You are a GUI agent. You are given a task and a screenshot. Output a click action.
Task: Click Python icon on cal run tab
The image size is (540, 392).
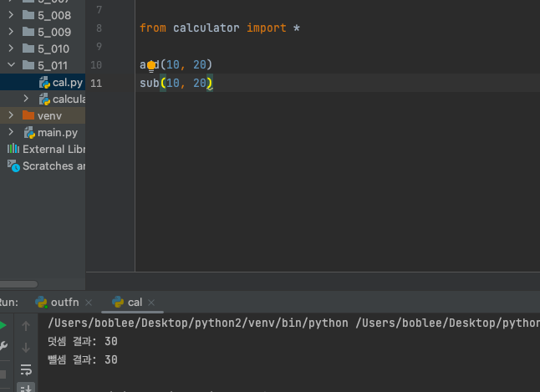118,302
